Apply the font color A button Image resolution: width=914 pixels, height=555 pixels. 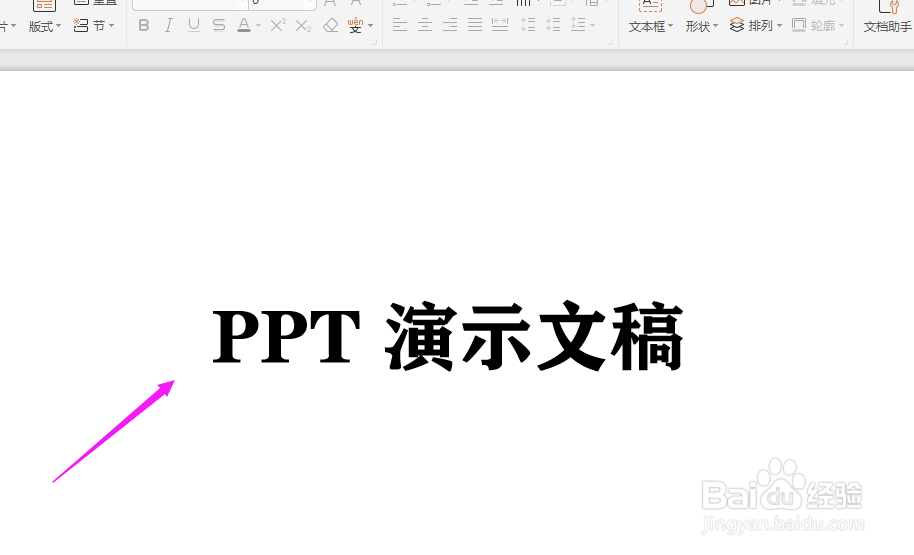click(244, 26)
